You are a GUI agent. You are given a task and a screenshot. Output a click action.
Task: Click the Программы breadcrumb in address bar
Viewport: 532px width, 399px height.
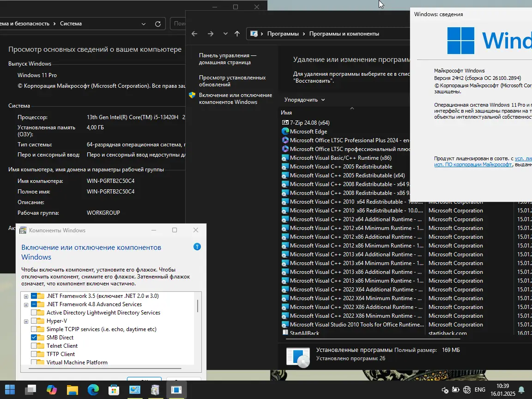(283, 34)
